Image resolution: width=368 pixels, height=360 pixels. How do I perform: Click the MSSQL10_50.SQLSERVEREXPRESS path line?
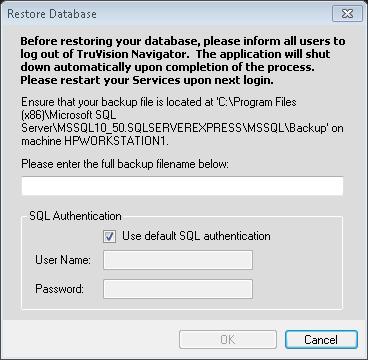coord(182,128)
